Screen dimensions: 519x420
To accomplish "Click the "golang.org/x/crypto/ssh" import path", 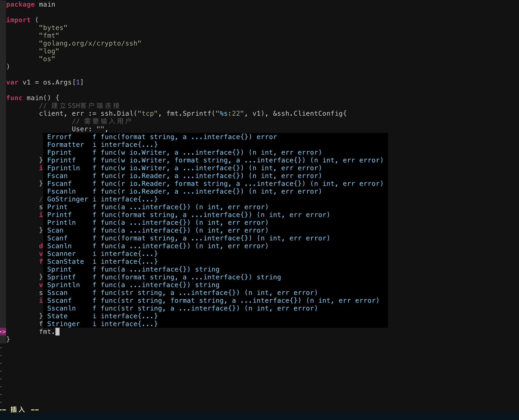I will click(x=90, y=43).
